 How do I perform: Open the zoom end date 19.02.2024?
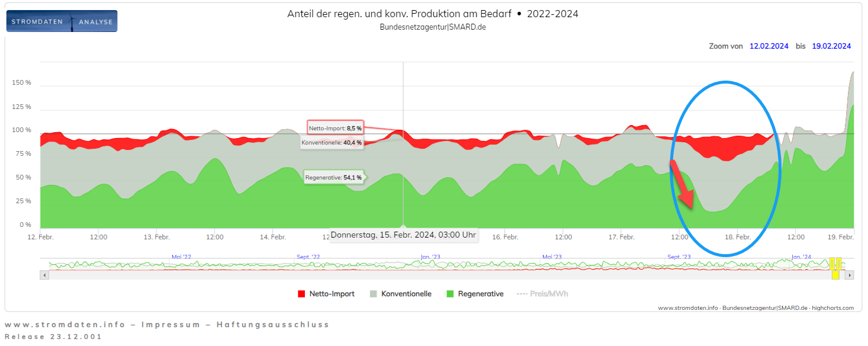(x=831, y=46)
